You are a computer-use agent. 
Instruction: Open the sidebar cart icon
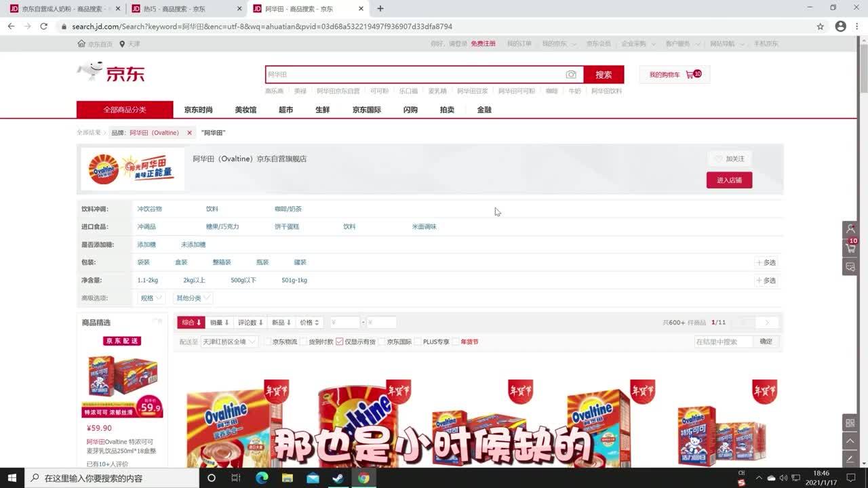[x=851, y=248]
